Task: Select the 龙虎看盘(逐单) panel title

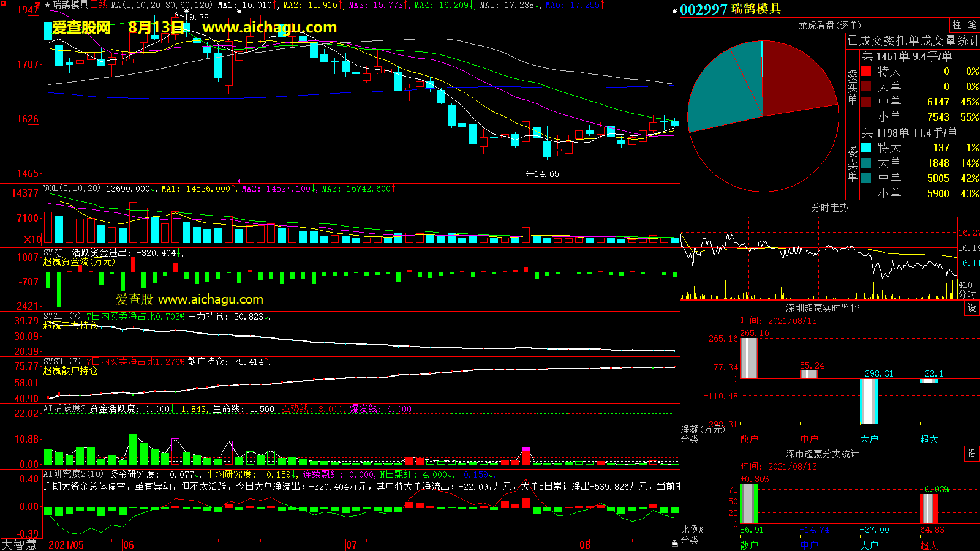Action: (x=829, y=25)
